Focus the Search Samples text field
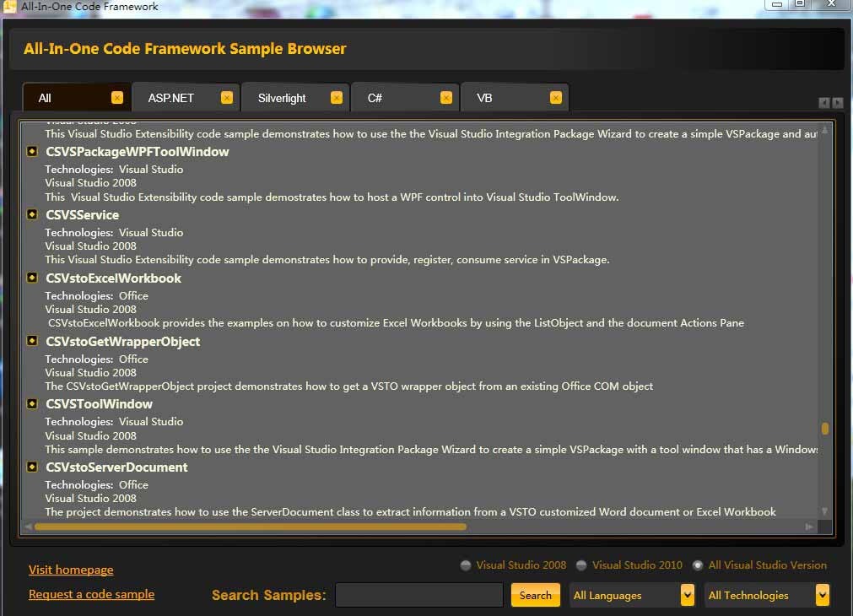Image resolution: width=853 pixels, height=616 pixels. [420, 595]
